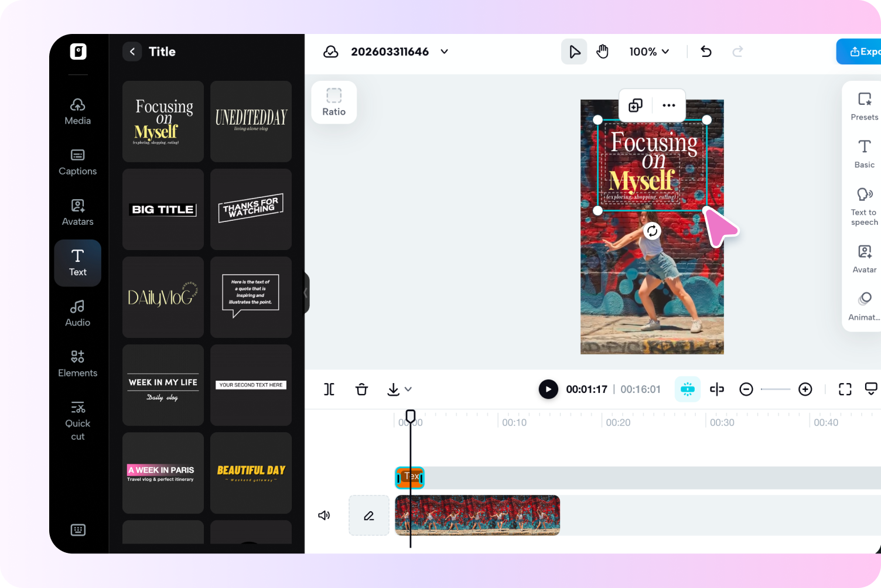
Task: Select the BIG TITLE text template
Action: [163, 209]
